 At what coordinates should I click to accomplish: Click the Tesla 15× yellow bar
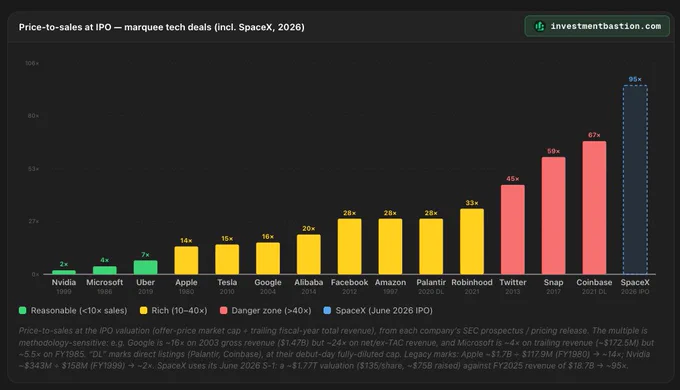pyautogui.click(x=227, y=259)
